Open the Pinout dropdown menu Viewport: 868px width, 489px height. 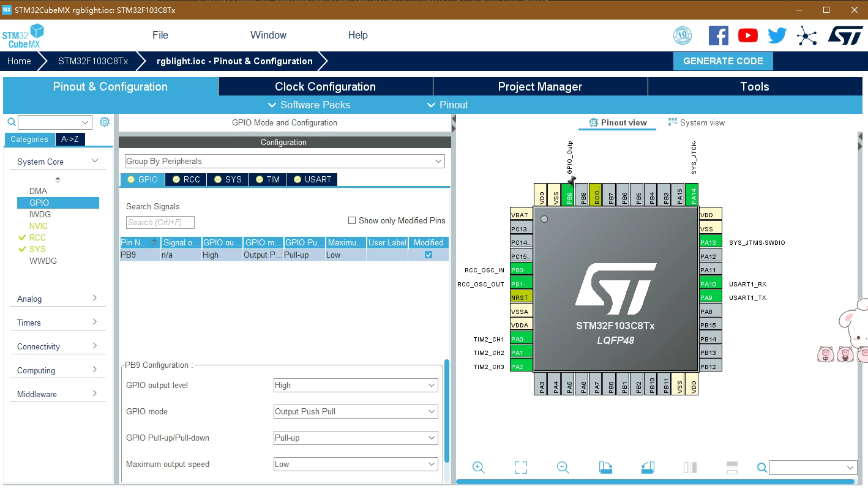pos(447,105)
